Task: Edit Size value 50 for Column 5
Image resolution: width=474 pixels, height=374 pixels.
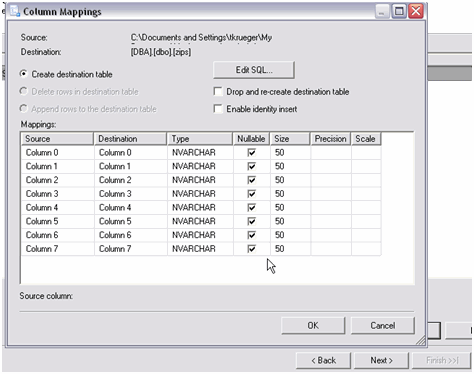Action: 291,221
